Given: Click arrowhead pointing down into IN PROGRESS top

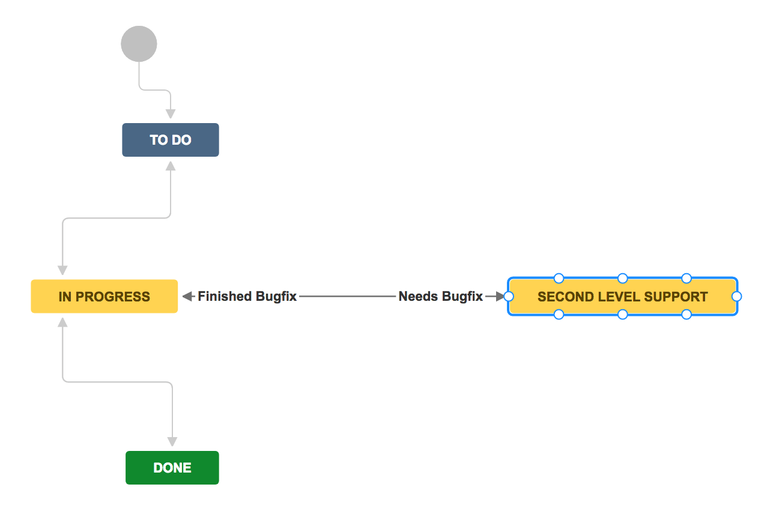Looking at the screenshot, I should tap(62, 270).
